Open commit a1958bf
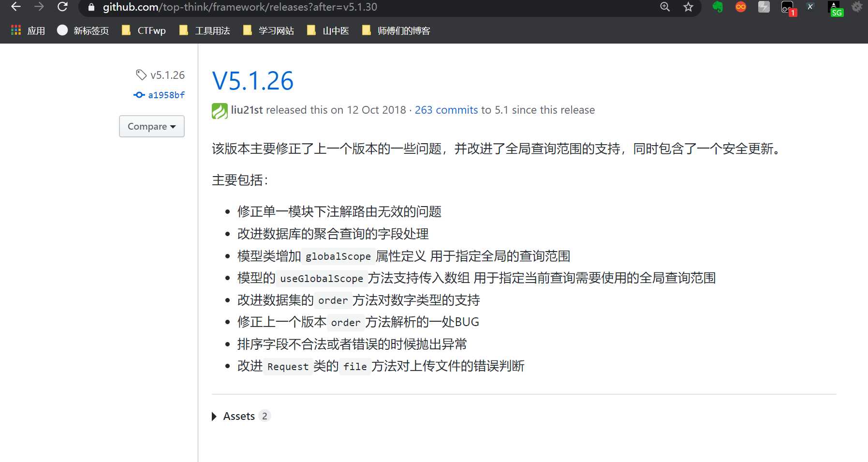Viewport: 868px width, 462px height. (x=166, y=95)
